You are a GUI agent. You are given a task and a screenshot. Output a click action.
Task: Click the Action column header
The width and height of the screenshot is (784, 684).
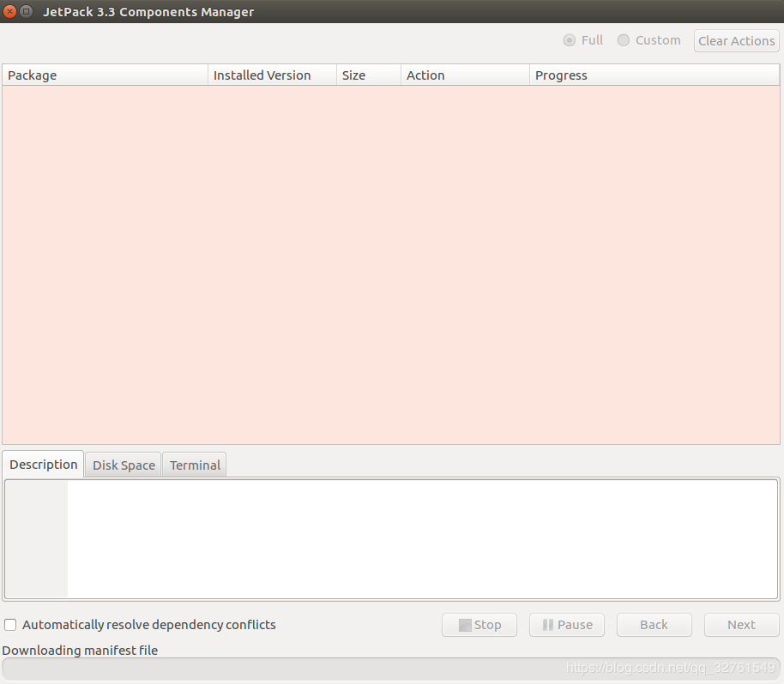(x=465, y=75)
